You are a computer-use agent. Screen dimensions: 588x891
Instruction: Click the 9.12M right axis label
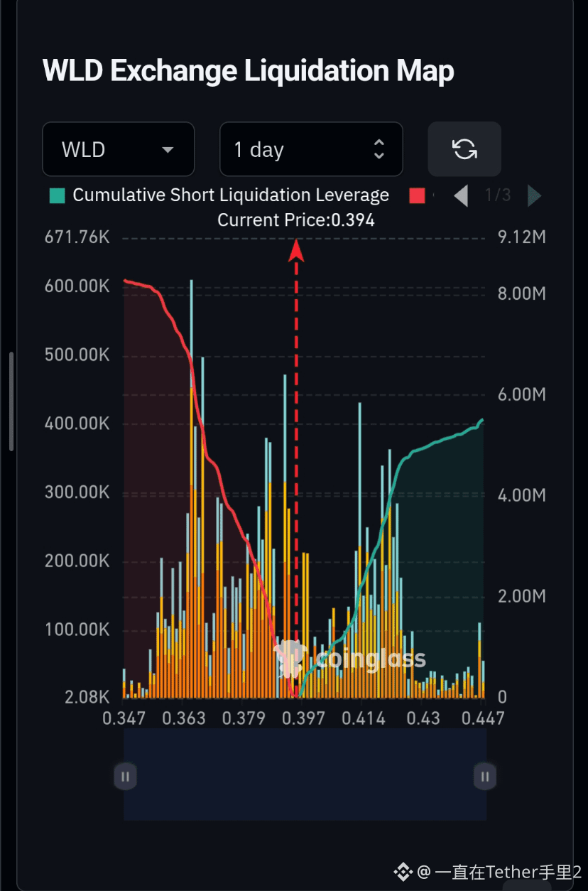point(522,237)
